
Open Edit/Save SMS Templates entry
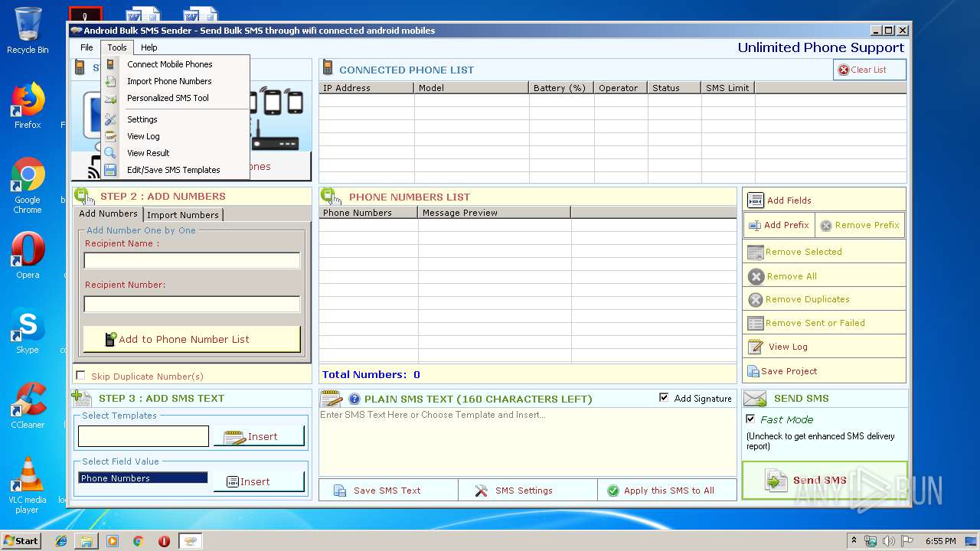[x=175, y=170]
